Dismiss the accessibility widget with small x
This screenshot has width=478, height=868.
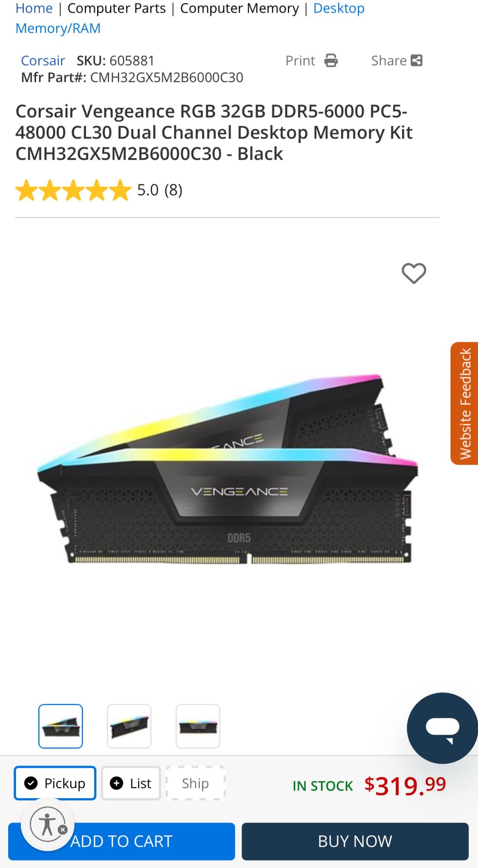click(63, 830)
